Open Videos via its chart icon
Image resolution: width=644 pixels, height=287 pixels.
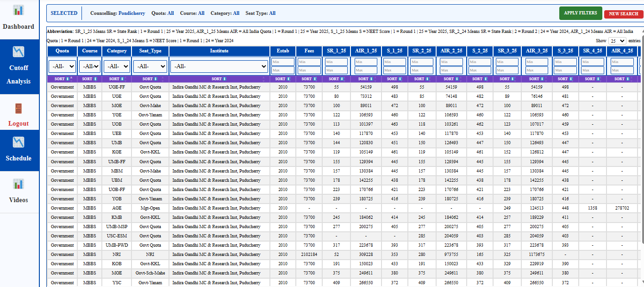(19, 184)
